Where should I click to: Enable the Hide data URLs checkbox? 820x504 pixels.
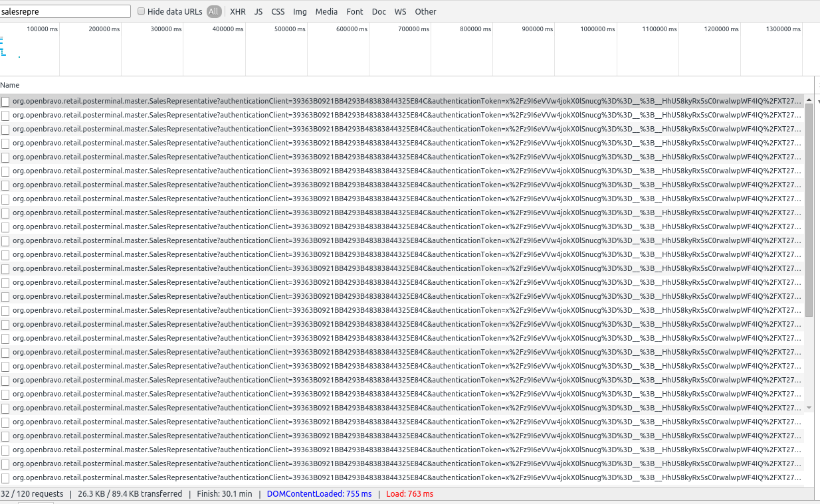(x=142, y=12)
